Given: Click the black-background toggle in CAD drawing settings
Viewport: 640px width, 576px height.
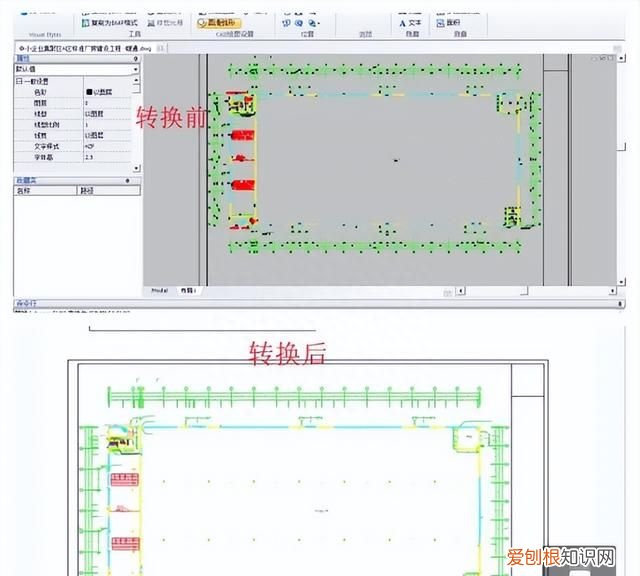Looking at the screenshot, I should tap(218, 23).
